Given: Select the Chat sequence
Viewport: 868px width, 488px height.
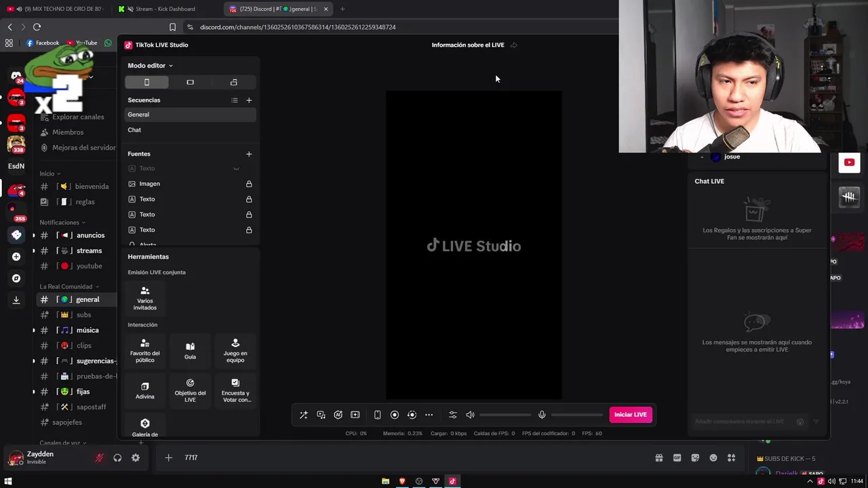Looking at the screenshot, I should (x=190, y=129).
